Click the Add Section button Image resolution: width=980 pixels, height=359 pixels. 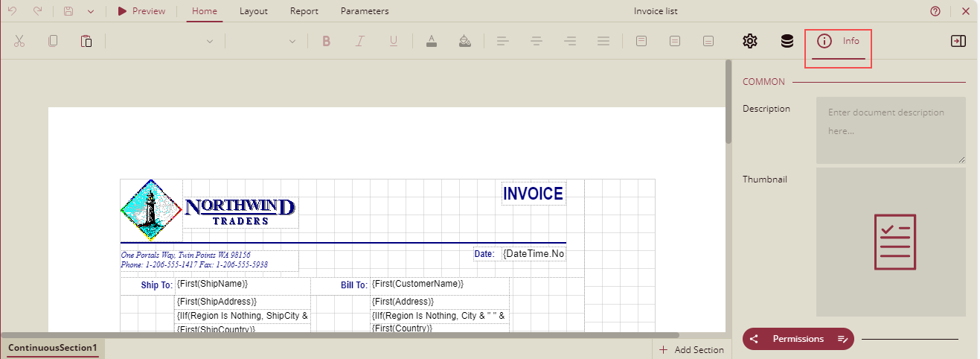691,350
